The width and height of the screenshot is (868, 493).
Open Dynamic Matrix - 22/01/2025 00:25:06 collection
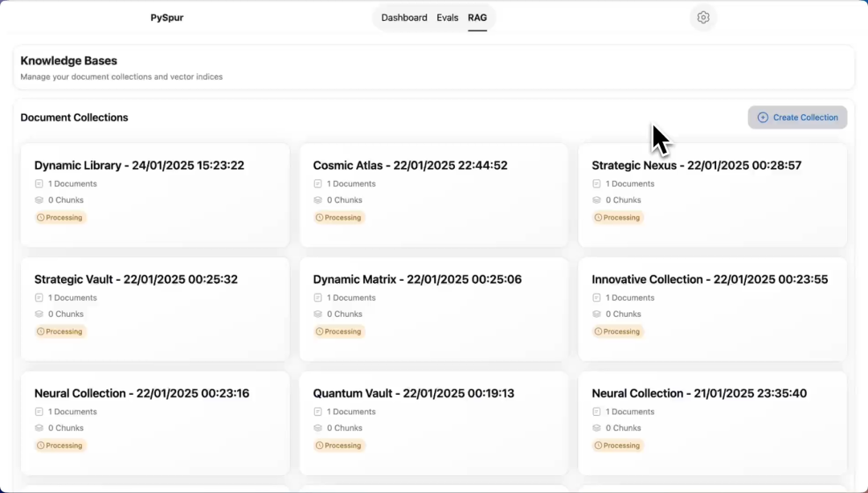(434, 309)
